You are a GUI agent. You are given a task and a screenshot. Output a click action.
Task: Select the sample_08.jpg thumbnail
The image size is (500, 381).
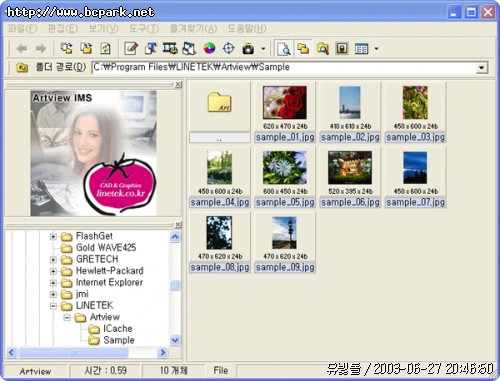[220, 243]
